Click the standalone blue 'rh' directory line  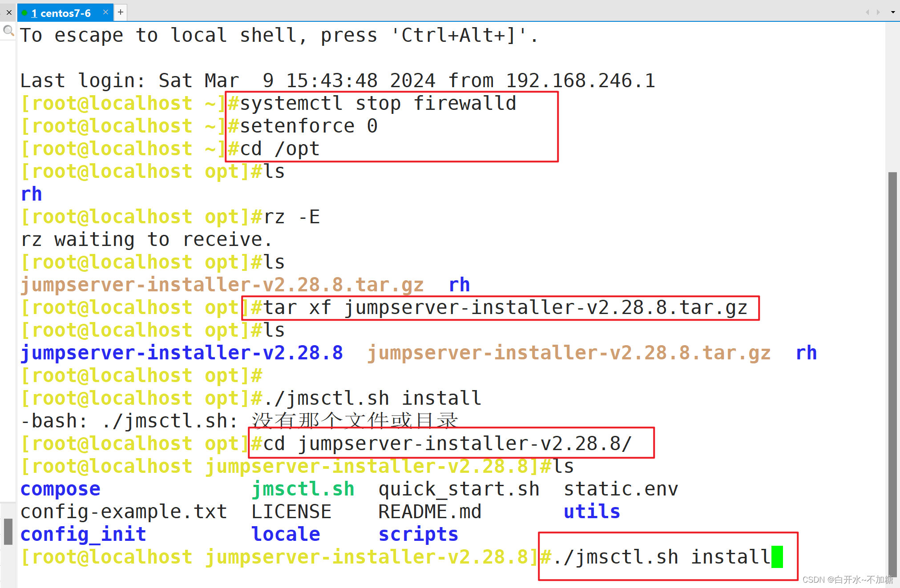coord(32,194)
